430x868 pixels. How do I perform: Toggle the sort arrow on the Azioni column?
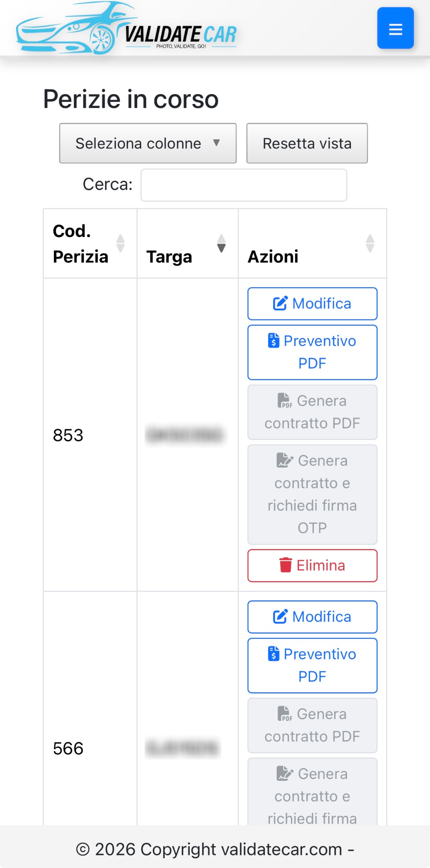tap(370, 244)
